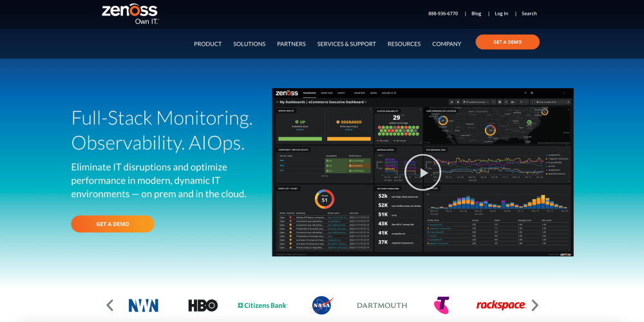Click Get a Demo below hero text
Image resolution: width=644 pixels, height=322 pixels.
pos(113,224)
